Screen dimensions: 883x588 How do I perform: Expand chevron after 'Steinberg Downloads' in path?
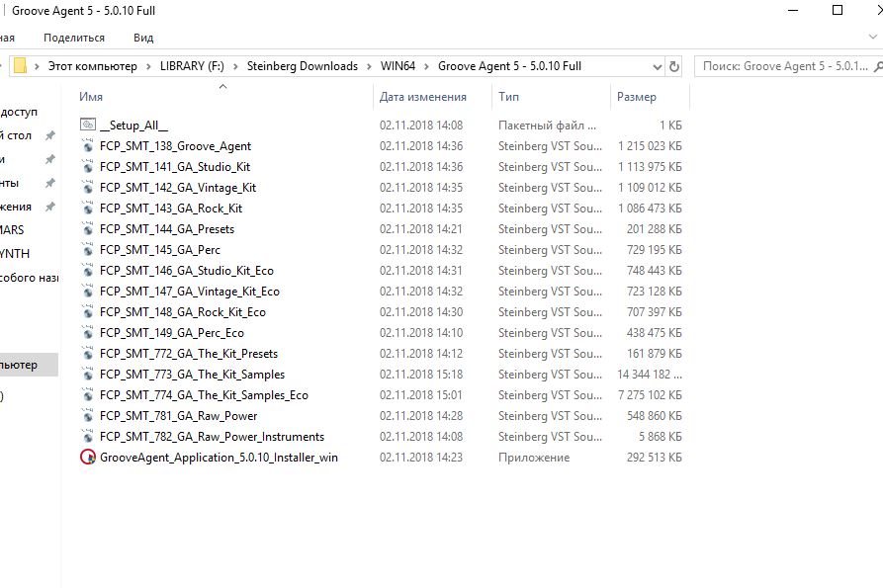[370, 66]
